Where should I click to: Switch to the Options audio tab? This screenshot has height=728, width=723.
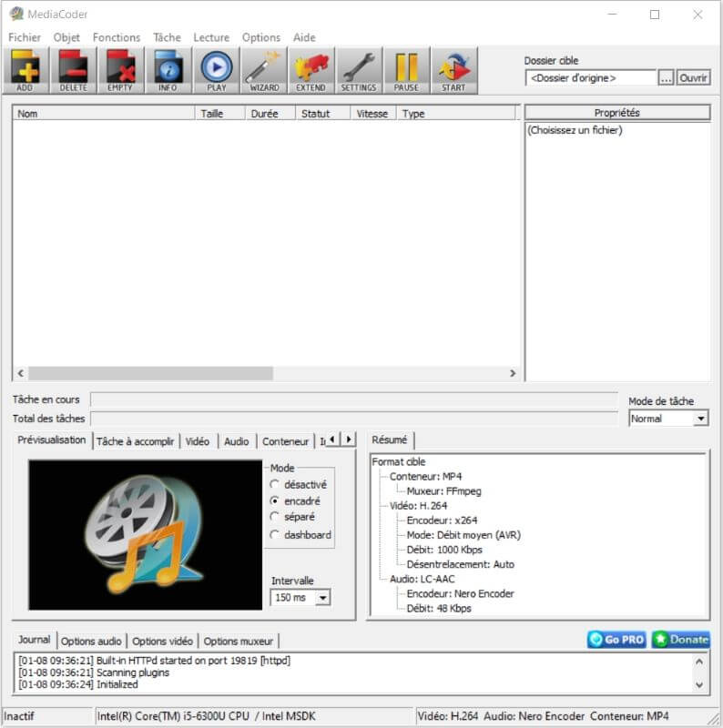(91, 642)
